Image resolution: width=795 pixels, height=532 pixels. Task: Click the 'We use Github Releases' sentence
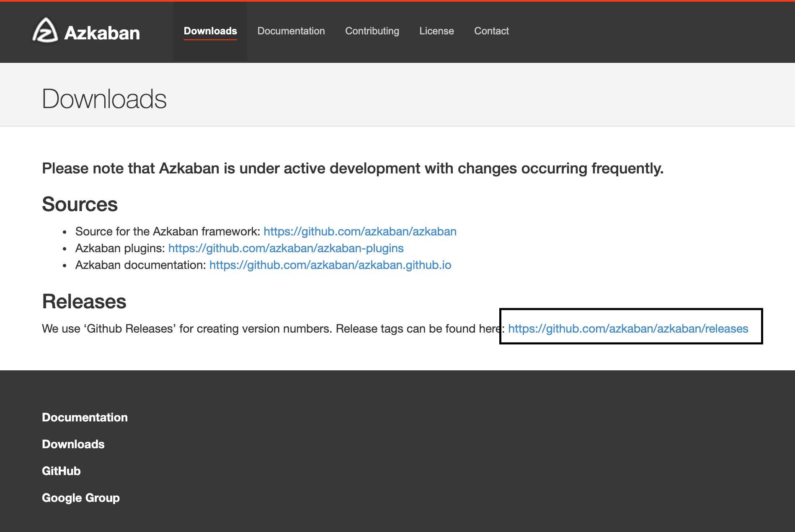coord(273,328)
